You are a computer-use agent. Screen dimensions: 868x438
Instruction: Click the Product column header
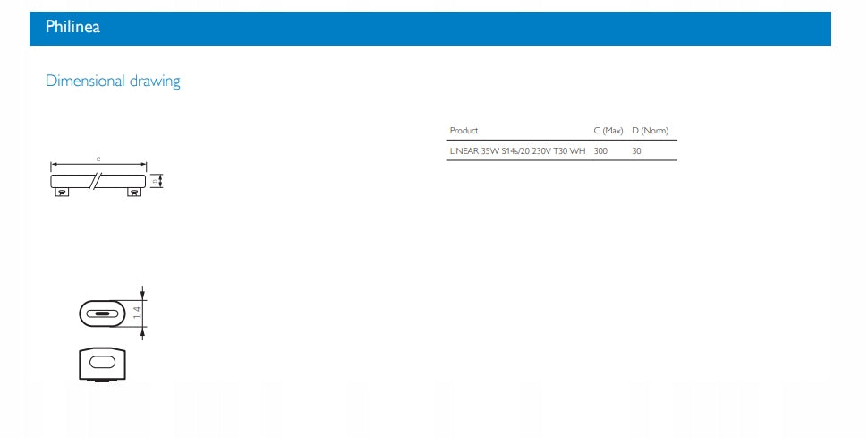464,131
